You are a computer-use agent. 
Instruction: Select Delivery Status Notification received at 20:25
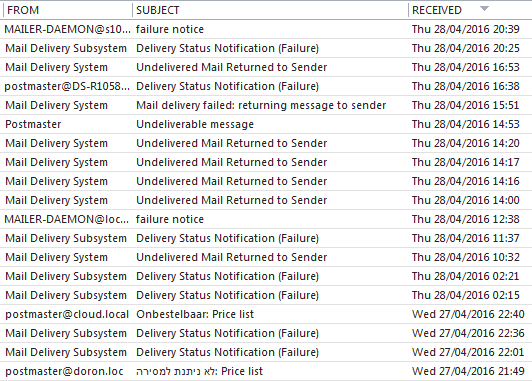click(266, 48)
